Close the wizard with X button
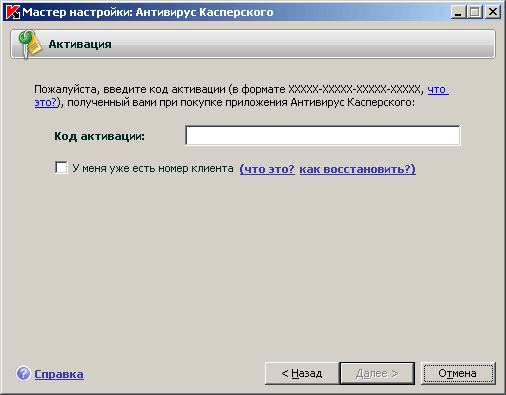 click(x=493, y=12)
